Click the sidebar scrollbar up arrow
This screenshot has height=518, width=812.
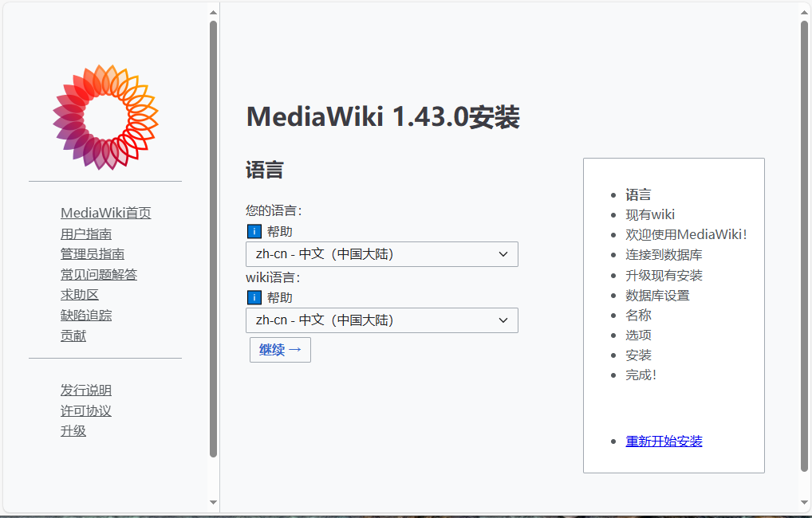(x=213, y=12)
